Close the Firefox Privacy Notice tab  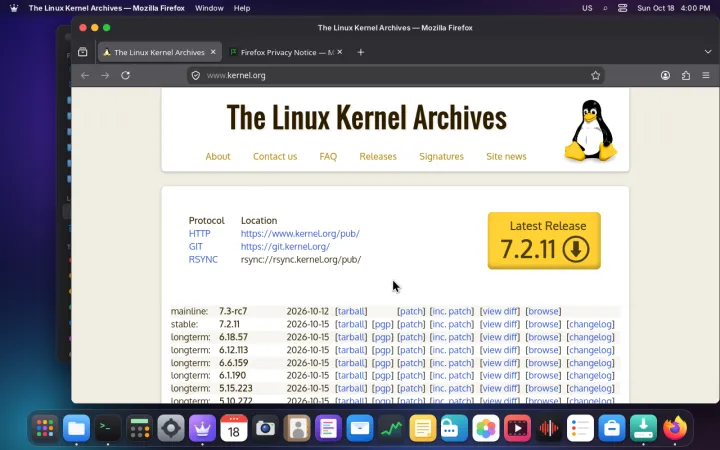pos(340,52)
